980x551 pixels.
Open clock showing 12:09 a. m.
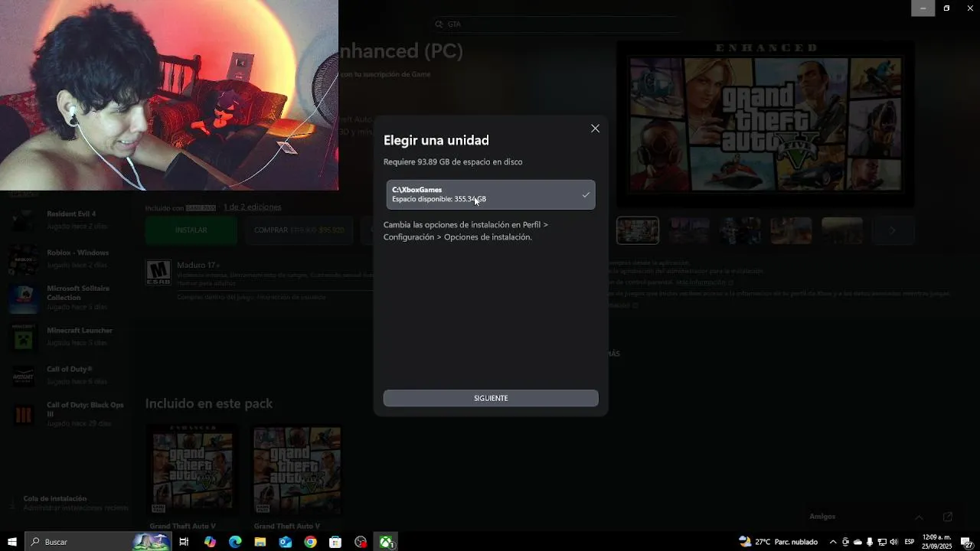(x=937, y=542)
